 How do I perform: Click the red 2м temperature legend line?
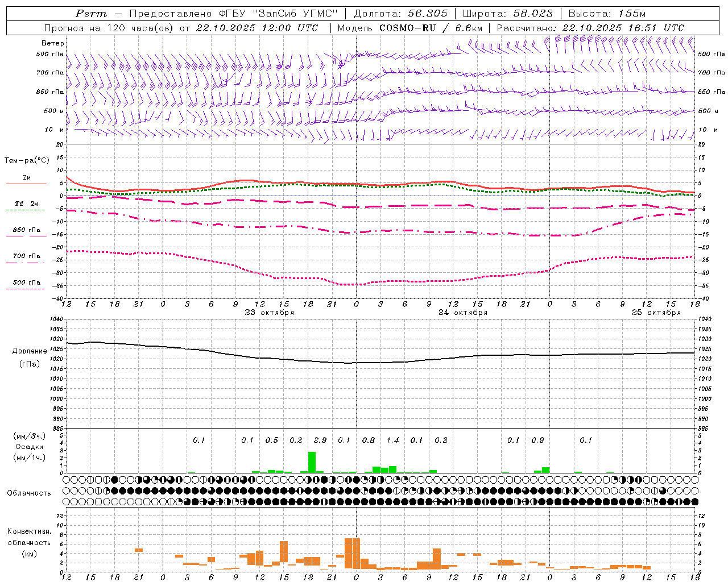click(26, 184)
